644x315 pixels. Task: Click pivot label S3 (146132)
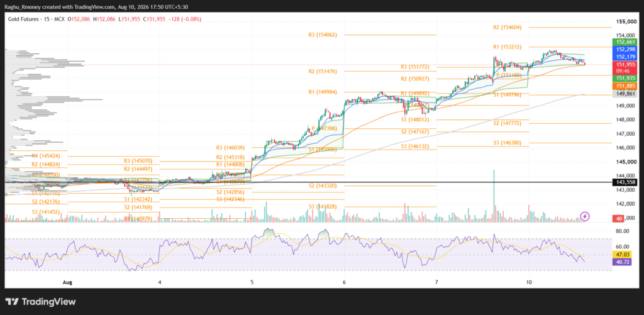point(415,146)
